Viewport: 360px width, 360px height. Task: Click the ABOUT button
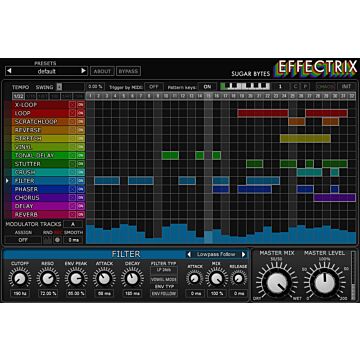tap(102, 71)
